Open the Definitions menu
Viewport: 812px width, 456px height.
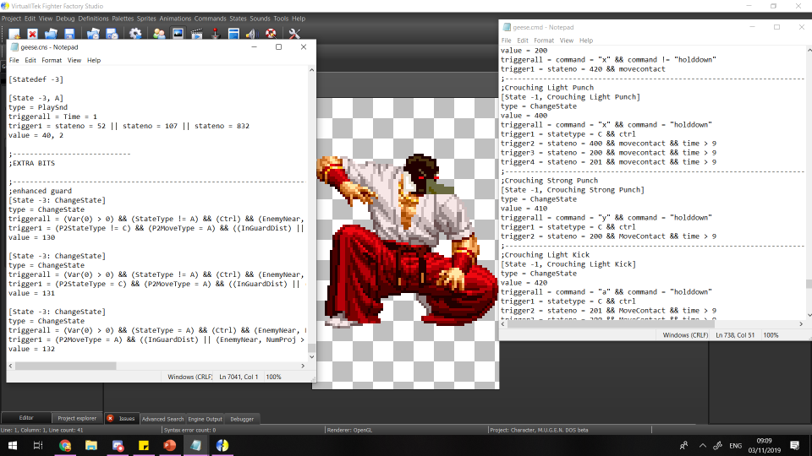pyautogui.click(x=93, y=19)
